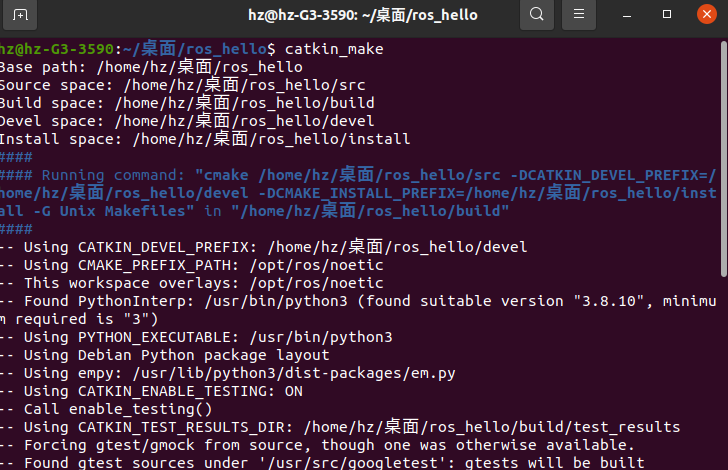The width and height of the screenshot is (728, 470).
Task: Click the terminal search magnifier icon
Action: point(537,15)
